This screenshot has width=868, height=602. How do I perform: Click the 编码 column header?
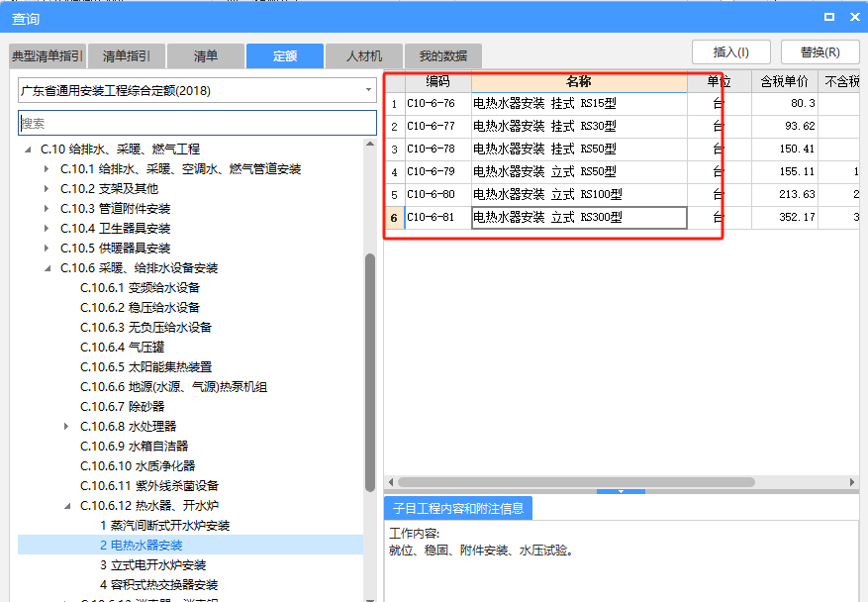pyautogui.click(x=437, y=82)
